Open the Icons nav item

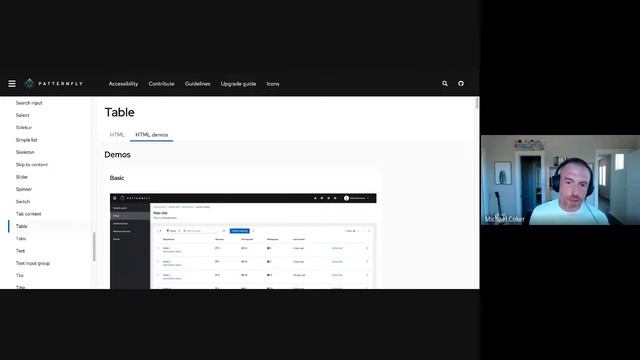pos(273,84)
